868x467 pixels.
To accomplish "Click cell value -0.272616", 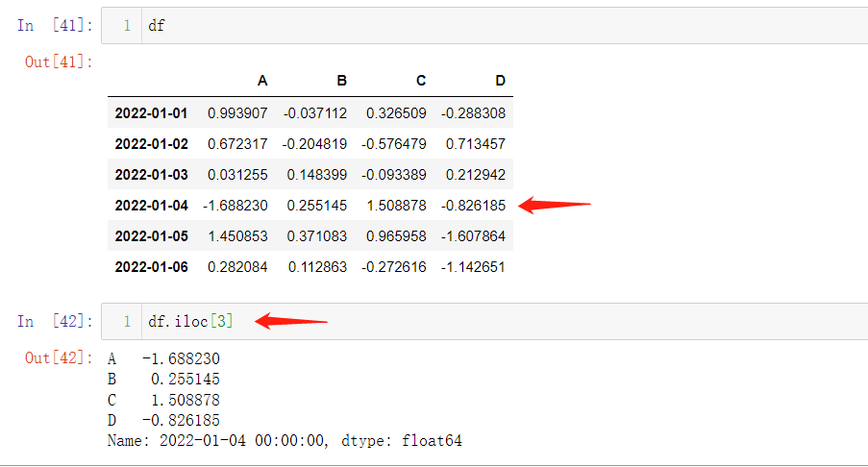I will tap(393, 267).
